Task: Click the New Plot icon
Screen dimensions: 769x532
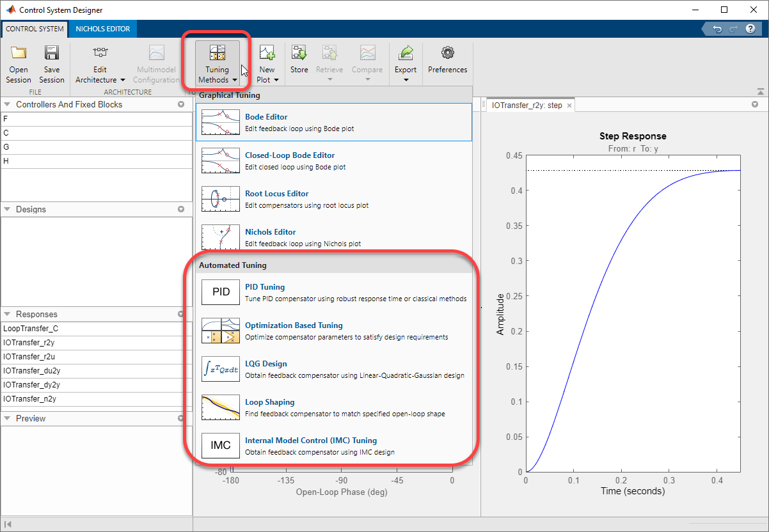Action: pos(267,53)
